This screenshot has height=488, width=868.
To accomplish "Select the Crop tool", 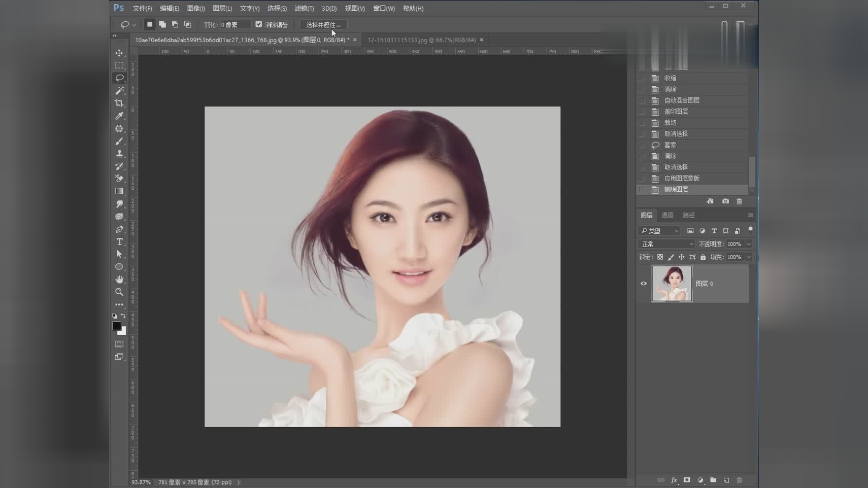I will [x=119, y=103].
